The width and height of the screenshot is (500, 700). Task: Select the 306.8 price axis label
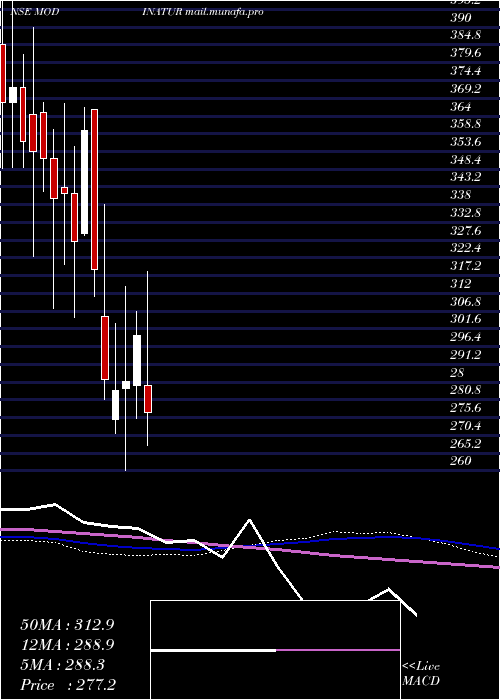tap(466, 301)
